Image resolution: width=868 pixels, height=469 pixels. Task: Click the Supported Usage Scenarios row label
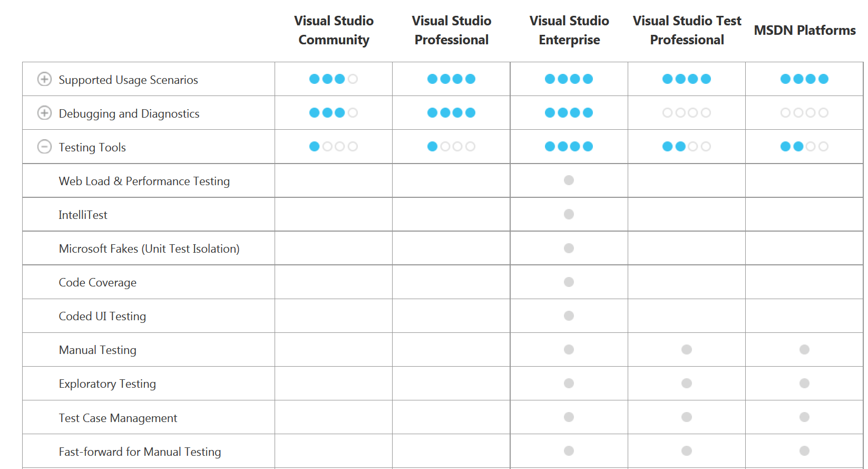[128, 80]
